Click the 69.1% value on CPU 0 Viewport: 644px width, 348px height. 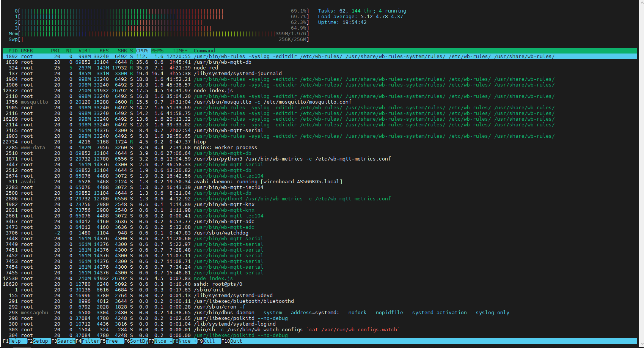tap(298, 11)
